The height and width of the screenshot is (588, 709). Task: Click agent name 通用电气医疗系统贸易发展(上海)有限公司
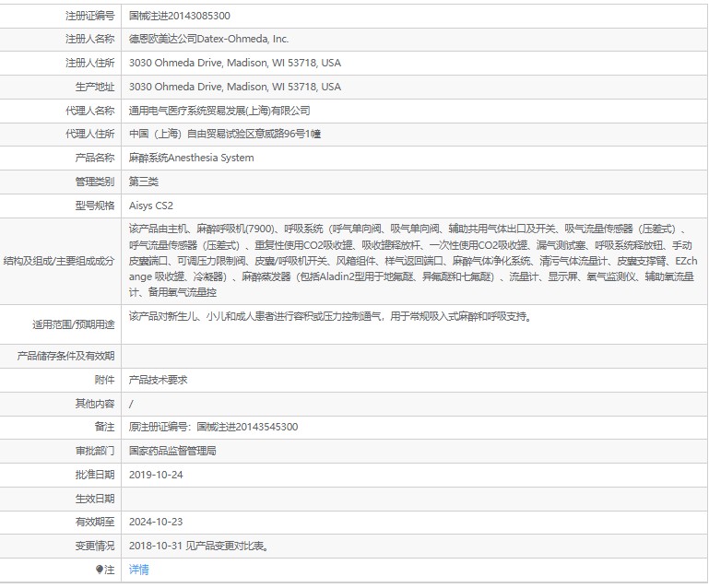[219, 111]
